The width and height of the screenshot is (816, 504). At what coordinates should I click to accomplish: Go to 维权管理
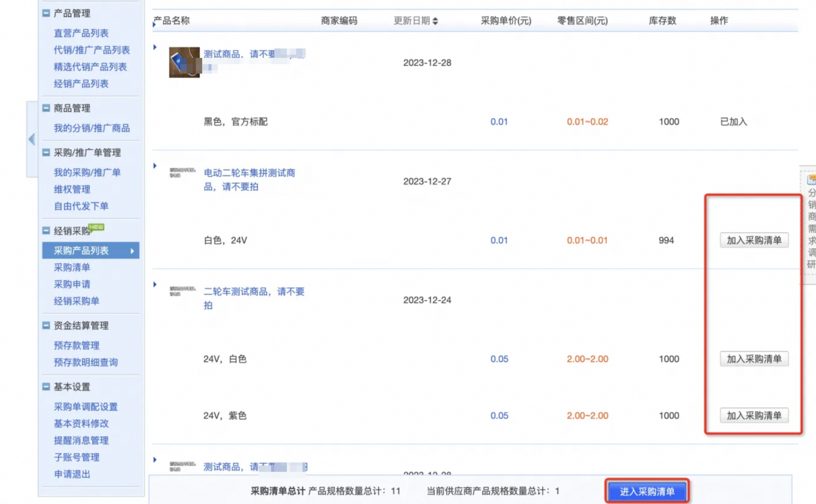pyautogui.click(x=72, y=189)
